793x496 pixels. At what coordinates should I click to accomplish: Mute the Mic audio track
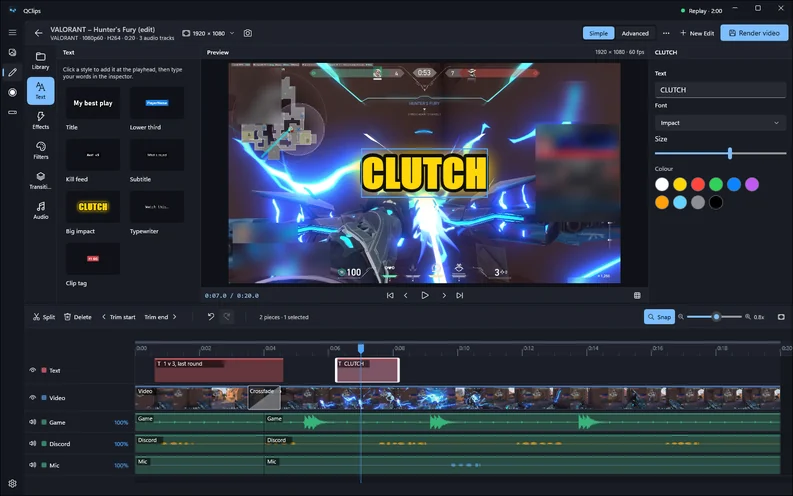click(32, 465)
